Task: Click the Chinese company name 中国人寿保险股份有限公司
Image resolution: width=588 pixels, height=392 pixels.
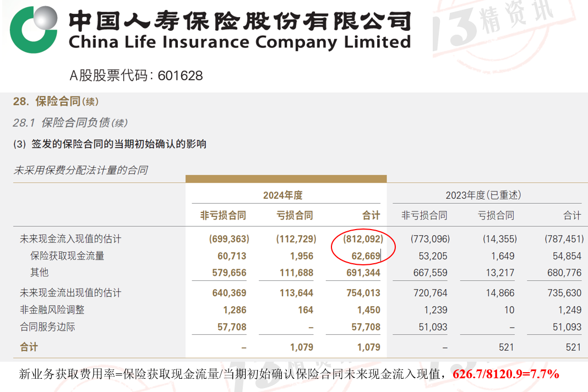Action: tap(240, 20)
